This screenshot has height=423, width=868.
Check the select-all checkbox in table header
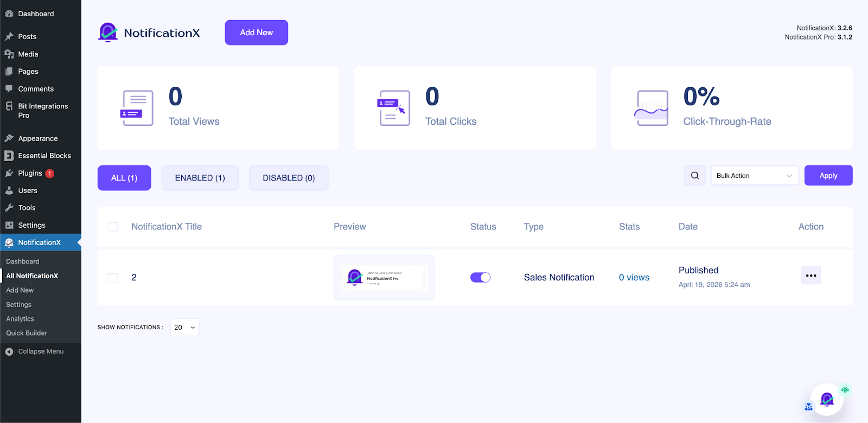(113, 227)
